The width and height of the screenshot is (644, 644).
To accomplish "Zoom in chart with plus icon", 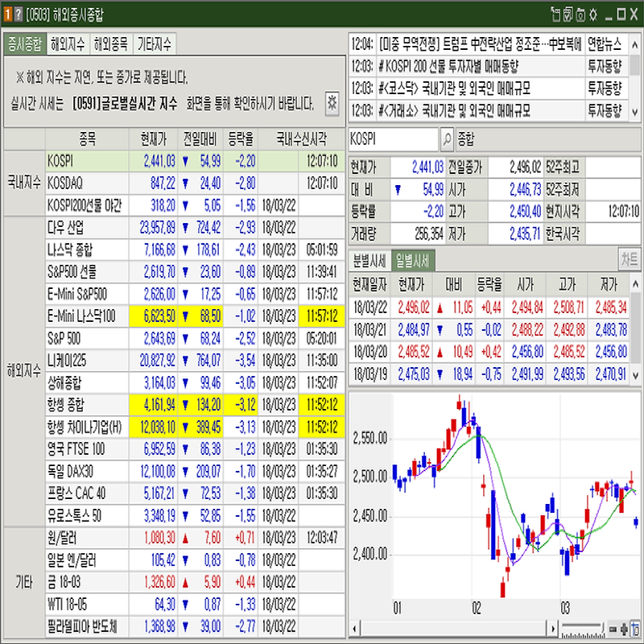I will 625,628.
